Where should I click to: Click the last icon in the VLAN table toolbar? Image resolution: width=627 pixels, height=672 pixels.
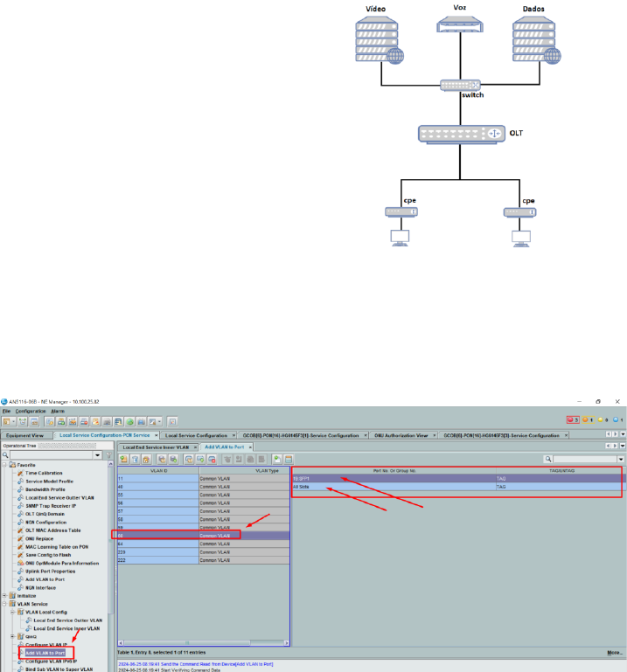(288, 459)
